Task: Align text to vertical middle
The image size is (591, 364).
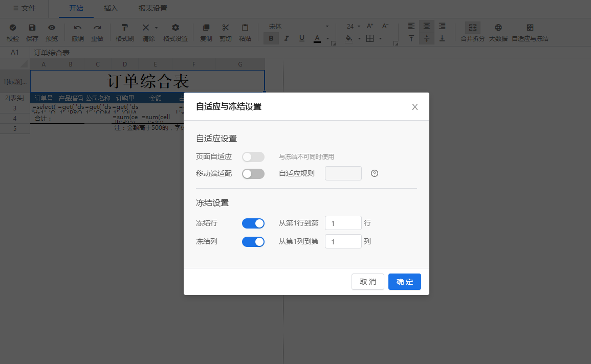Action: point(427,38)
